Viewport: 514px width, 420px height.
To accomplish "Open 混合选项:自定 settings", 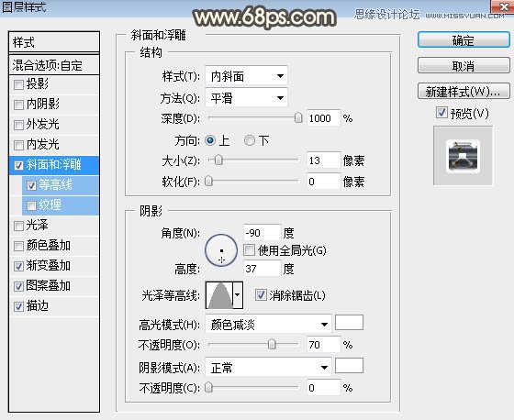I will click(54, 65).
